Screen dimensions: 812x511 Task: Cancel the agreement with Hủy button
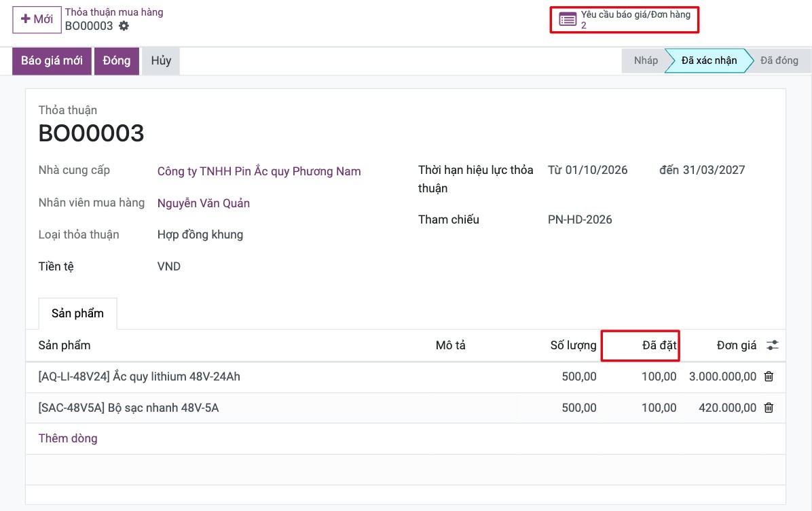[161, 60]
